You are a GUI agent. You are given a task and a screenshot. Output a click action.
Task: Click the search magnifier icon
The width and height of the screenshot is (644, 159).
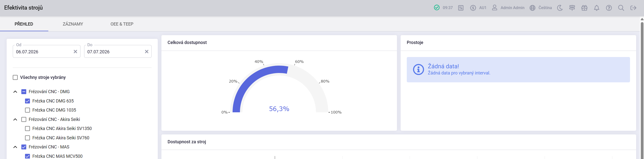point(621,8)
